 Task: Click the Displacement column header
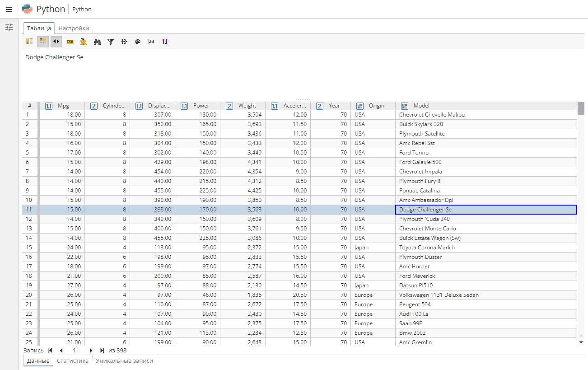153,106
